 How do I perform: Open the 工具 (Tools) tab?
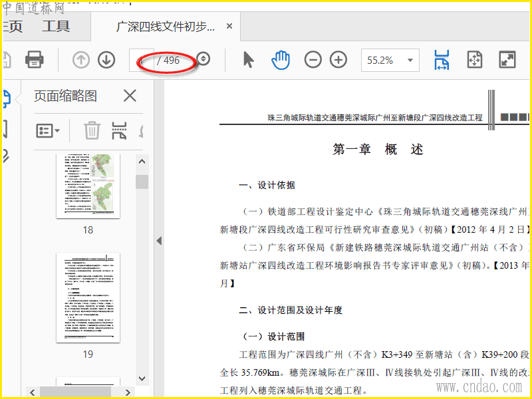coord(56,27)
